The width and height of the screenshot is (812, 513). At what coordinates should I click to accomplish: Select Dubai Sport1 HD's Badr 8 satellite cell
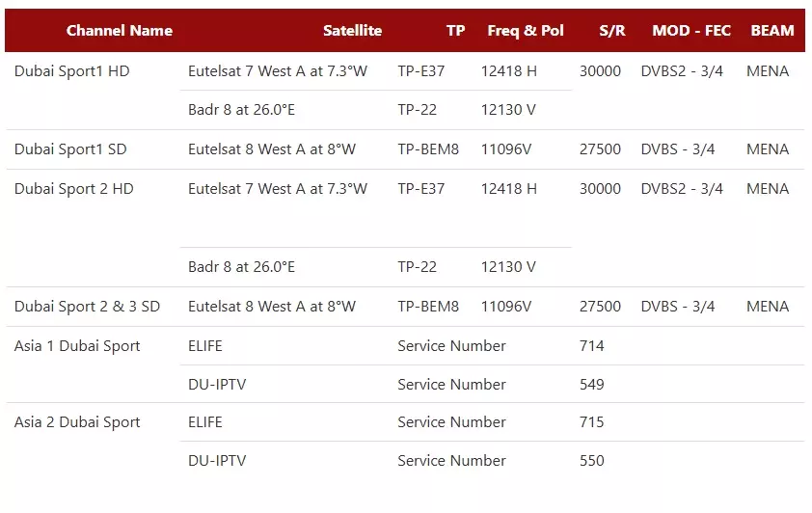pyautogui.click(x=241, y=110)
